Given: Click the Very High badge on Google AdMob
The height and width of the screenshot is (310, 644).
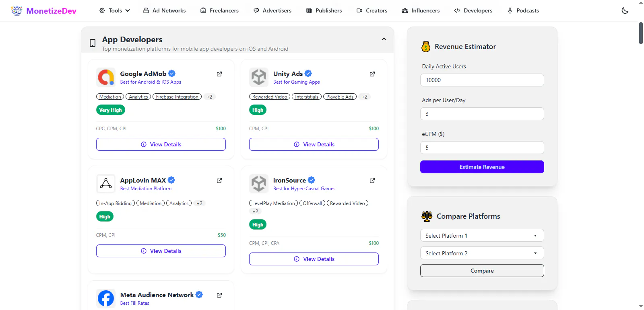Looking at the screenshot, I should click(x=111, y=110).
